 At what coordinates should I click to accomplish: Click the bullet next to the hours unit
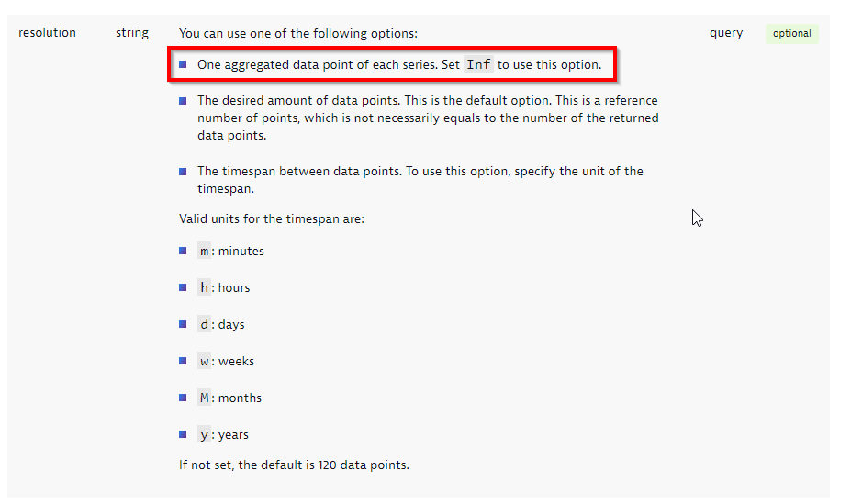(x=183, y=287)
